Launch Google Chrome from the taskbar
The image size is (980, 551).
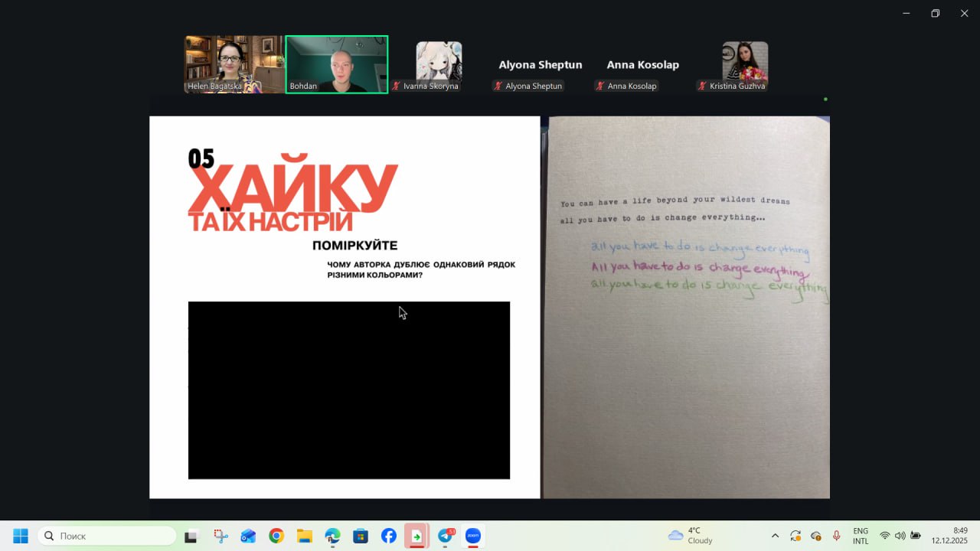point(276,536)
